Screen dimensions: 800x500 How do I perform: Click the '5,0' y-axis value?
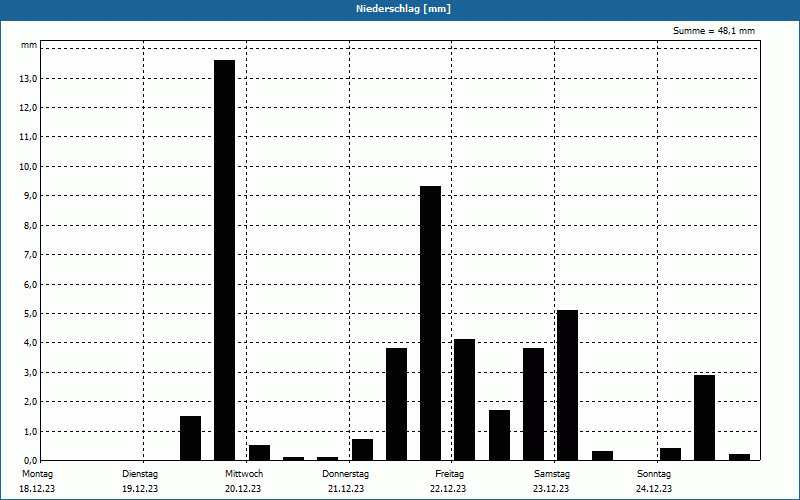pyautogui.click(x=30, y=314)
